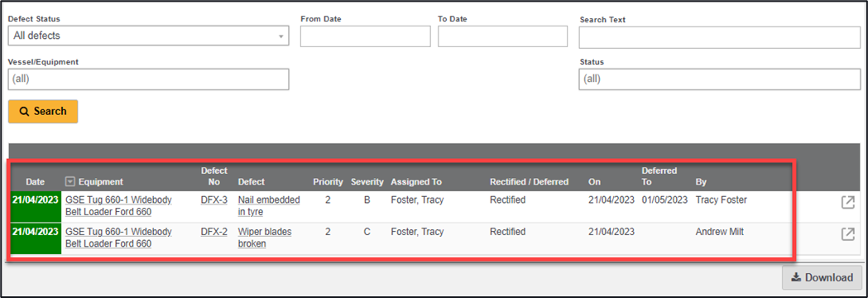Focus the Search Text field
Screen dimensions: 868x298
click(x=720, y=37)
